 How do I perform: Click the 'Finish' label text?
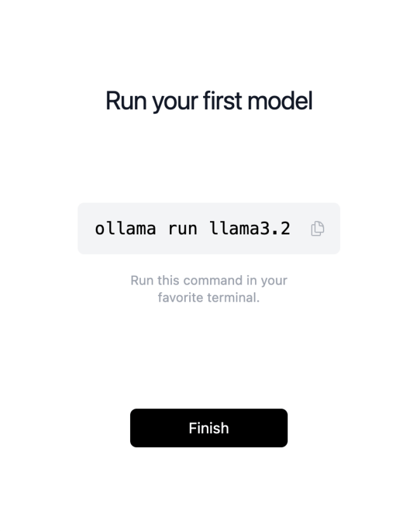209,428
